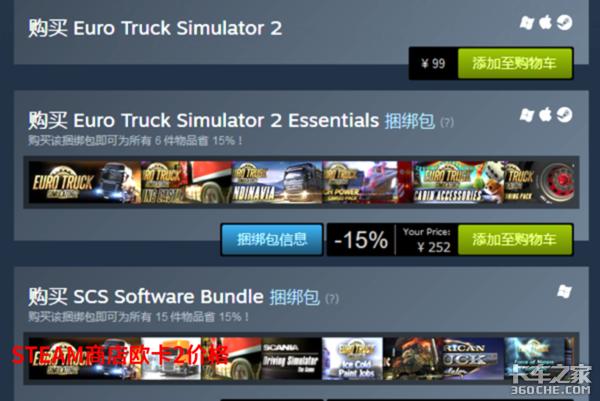
Task: Click the Windows icon on SCS Software Bundle
Action: click(564, 292)
